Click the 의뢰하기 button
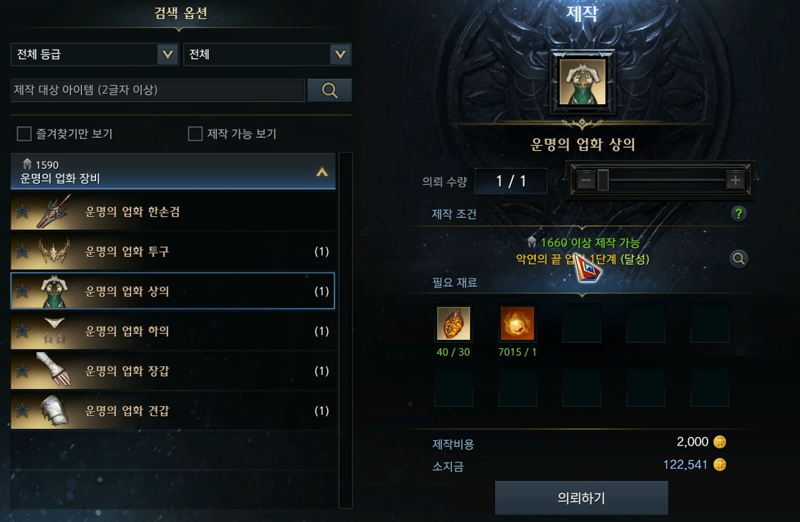This screenshot has height=522, width=800. coord(581,498)
